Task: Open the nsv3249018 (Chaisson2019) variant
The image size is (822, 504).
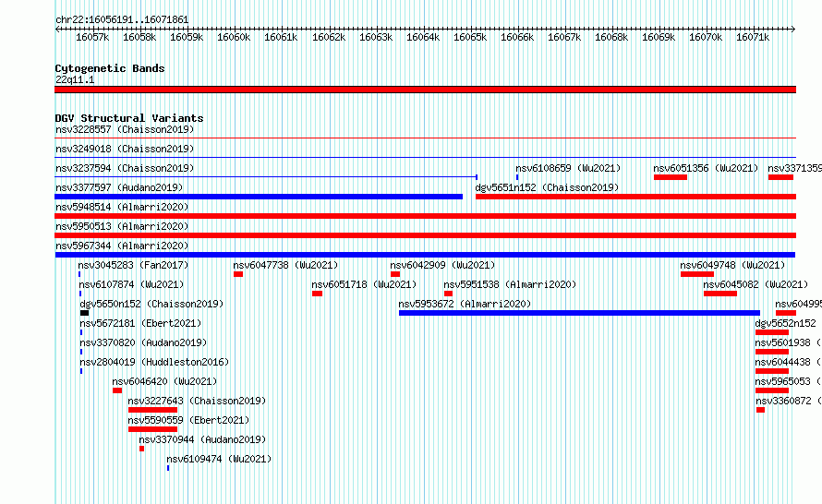Action: click(125, 149)
